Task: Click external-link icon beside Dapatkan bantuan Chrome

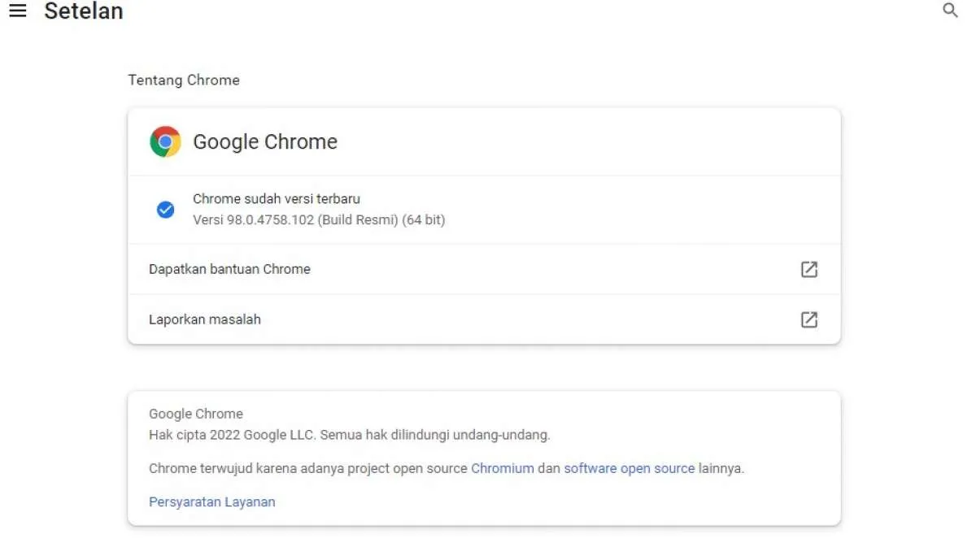Action: (808, 270)
